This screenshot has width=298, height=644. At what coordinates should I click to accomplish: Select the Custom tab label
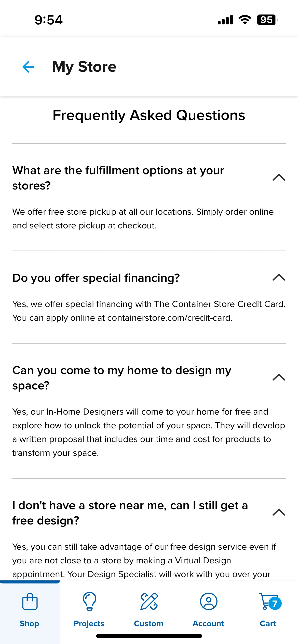coord(149,623)
